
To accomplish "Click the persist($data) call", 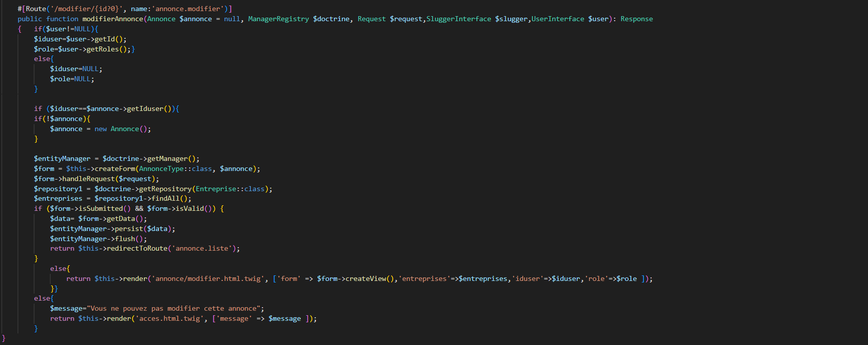I will (x=143, y=228).
